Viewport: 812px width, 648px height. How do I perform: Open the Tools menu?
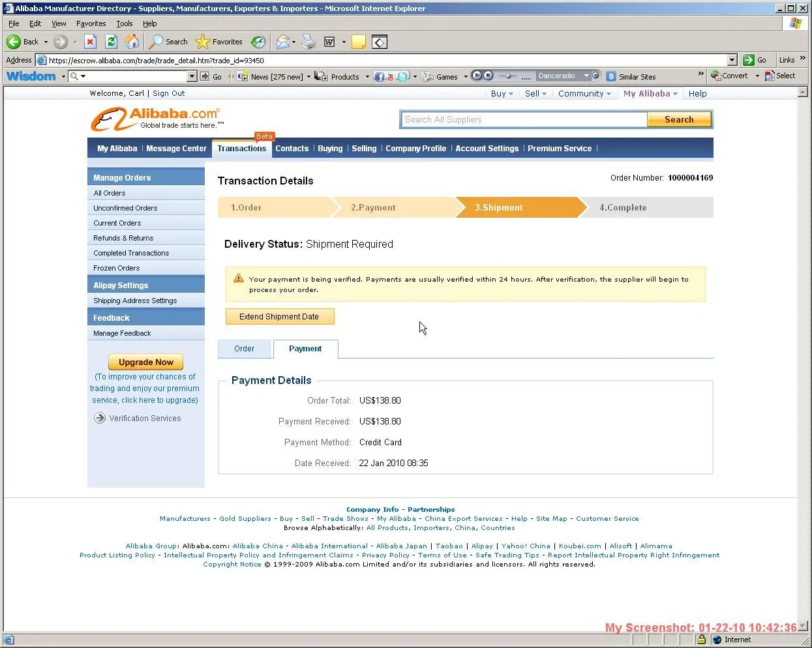(x=124, y=23)
